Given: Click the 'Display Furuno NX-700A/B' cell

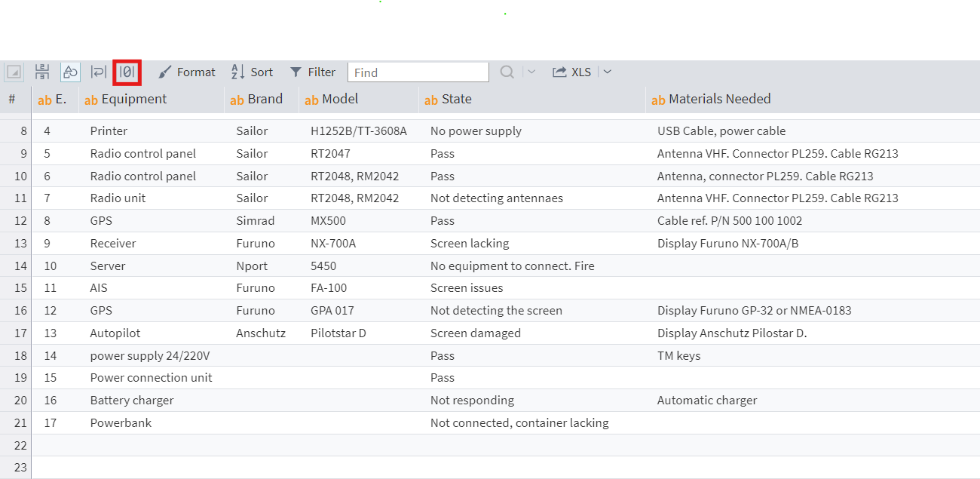Looking at the screenshot, I should pos(727,244).
